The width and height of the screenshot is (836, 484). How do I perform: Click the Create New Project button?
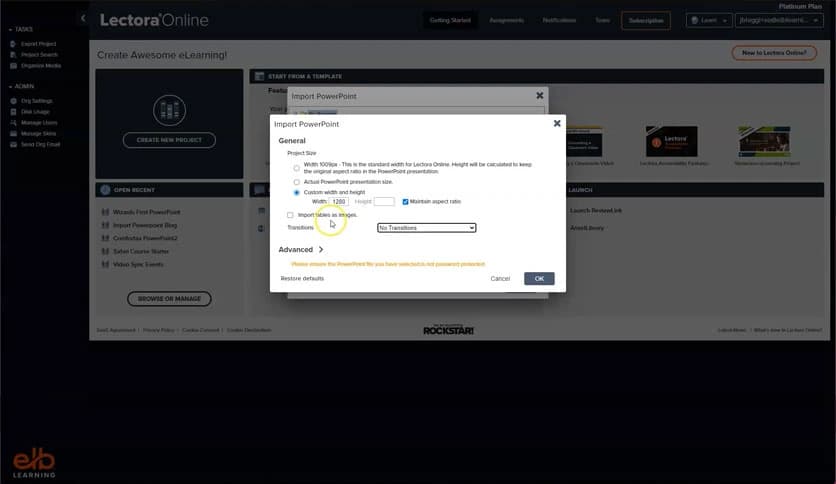click(x=169, y=140)
